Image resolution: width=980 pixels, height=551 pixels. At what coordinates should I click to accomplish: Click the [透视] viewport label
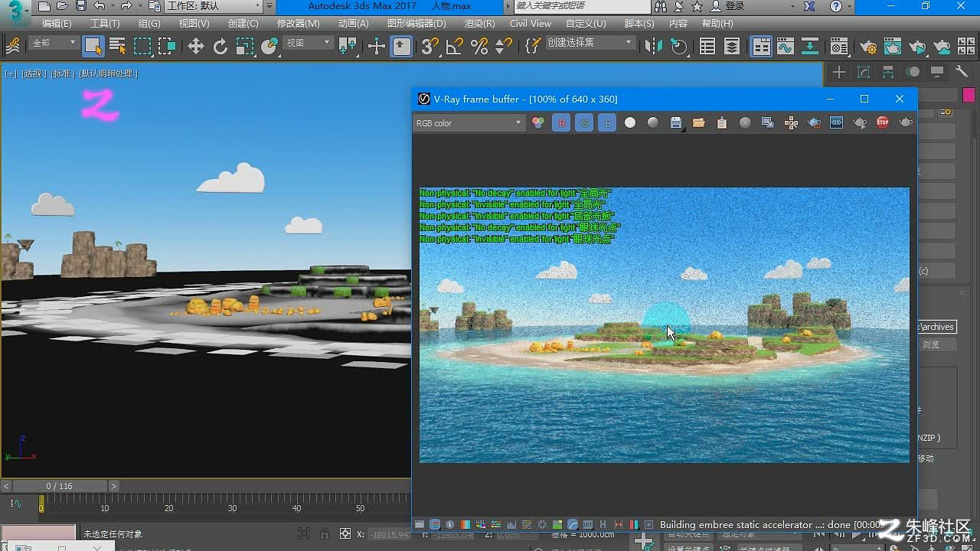point(33,74)
